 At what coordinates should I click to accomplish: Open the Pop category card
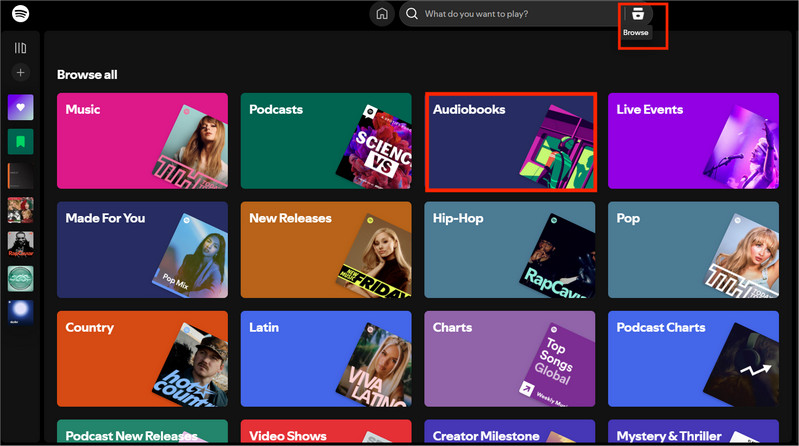693,250
